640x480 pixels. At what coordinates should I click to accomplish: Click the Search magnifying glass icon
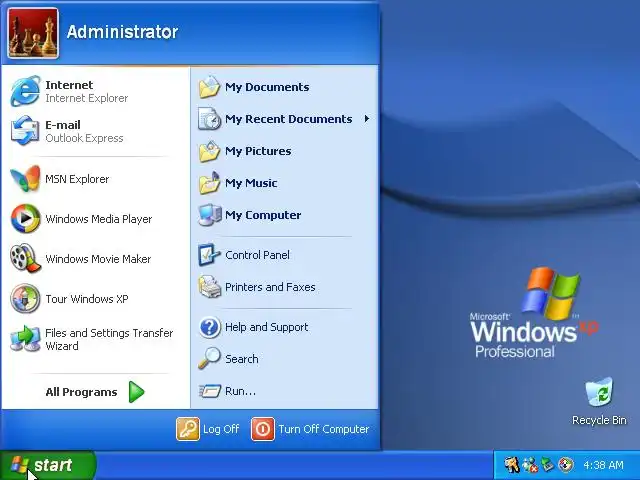tap(209, 358)
